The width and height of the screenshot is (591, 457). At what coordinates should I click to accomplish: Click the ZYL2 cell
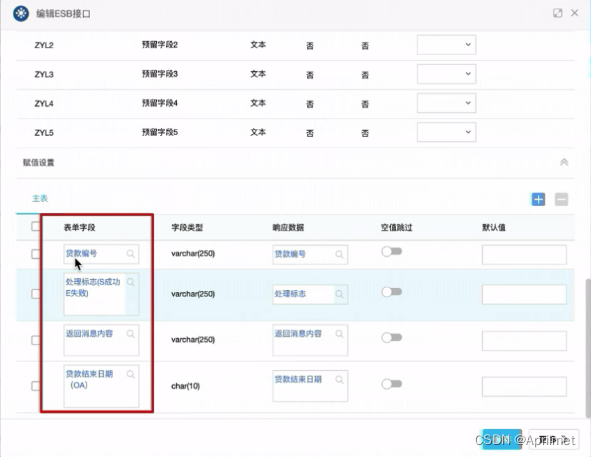tap(44, 45)
